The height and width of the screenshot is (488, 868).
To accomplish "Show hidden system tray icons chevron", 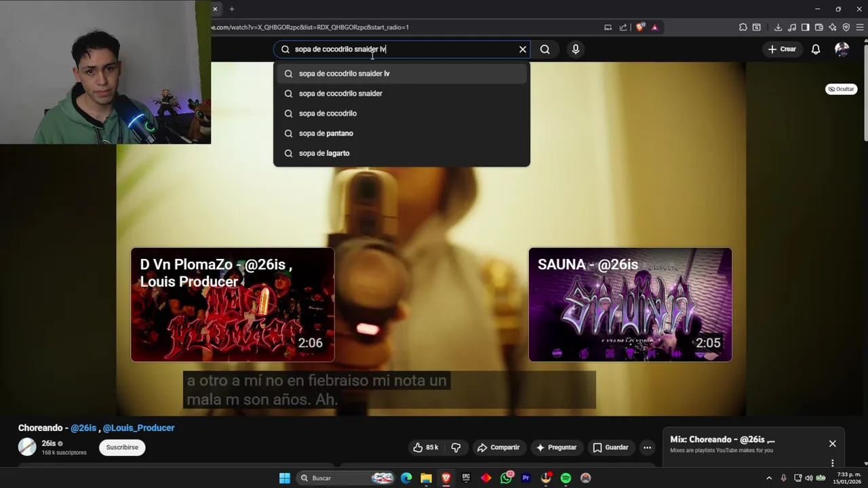I will (769, 479).
